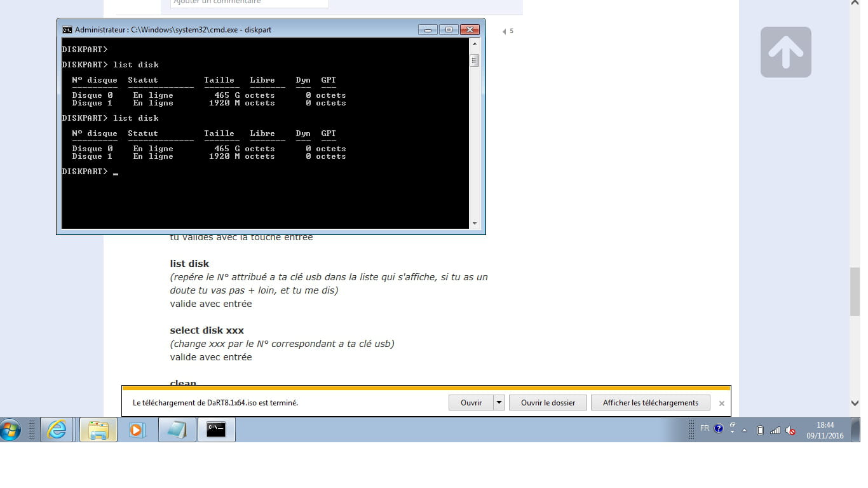Screen dimensions: 868x488
Task: Click the battery icon in system tray
Action: point(760,430)
